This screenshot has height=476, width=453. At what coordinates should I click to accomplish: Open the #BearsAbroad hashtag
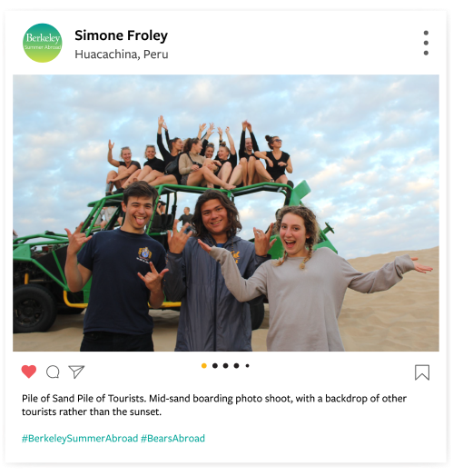click(x=172, y=439)
